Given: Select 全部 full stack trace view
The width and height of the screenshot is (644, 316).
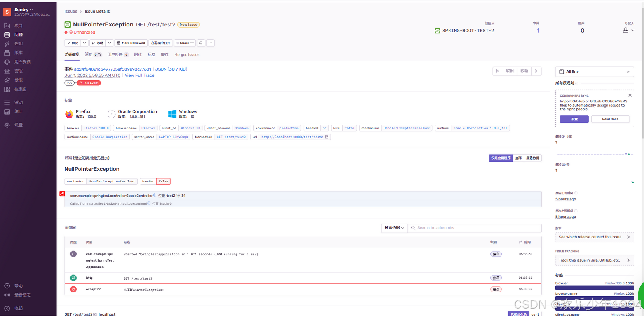Looking at the screenshot, I should [518, 158].
